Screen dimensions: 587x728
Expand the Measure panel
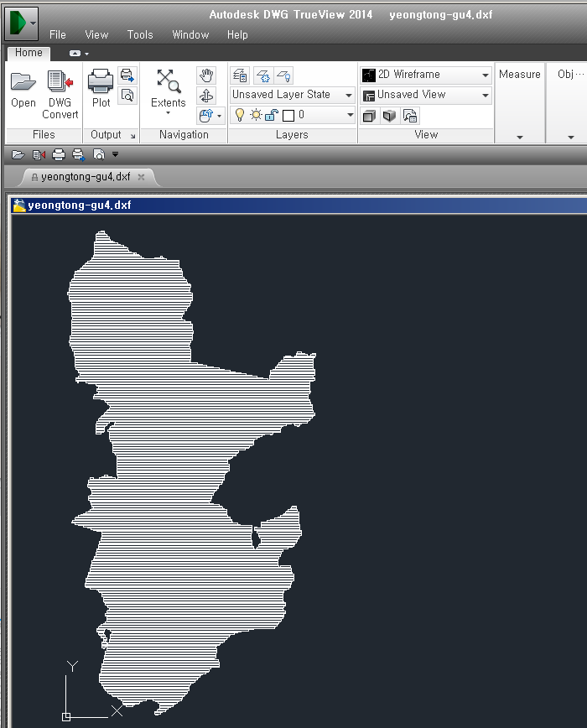pos(519,137)
